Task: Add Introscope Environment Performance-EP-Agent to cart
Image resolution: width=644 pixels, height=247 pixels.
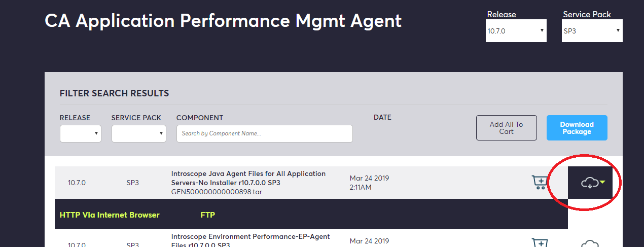Action: 539,242
